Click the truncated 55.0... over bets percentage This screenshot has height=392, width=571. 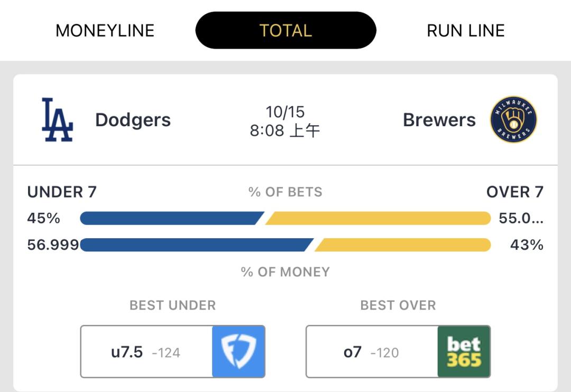[521, 218]
